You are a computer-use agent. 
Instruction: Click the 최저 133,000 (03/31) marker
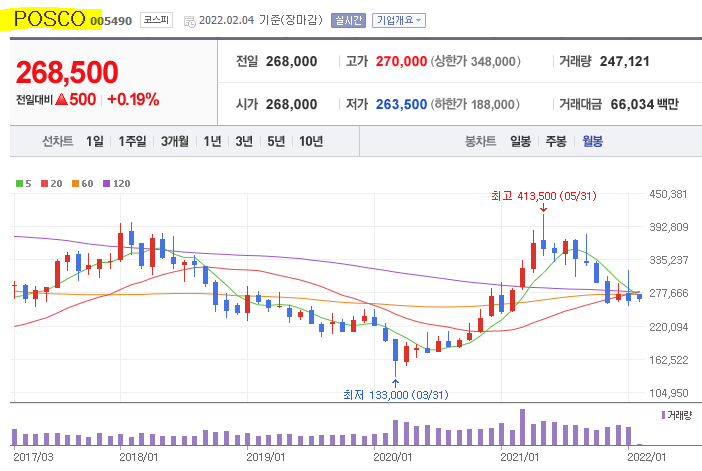[395, 395]
